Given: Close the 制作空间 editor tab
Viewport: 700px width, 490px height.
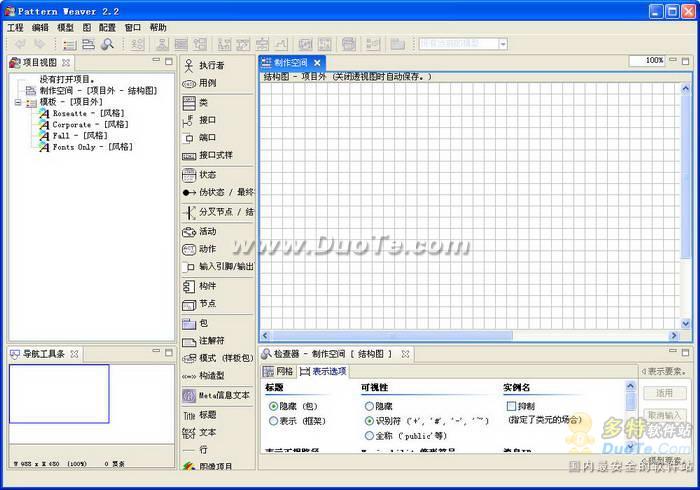Looking at the screenshot, I should click(x=317, y=63).
